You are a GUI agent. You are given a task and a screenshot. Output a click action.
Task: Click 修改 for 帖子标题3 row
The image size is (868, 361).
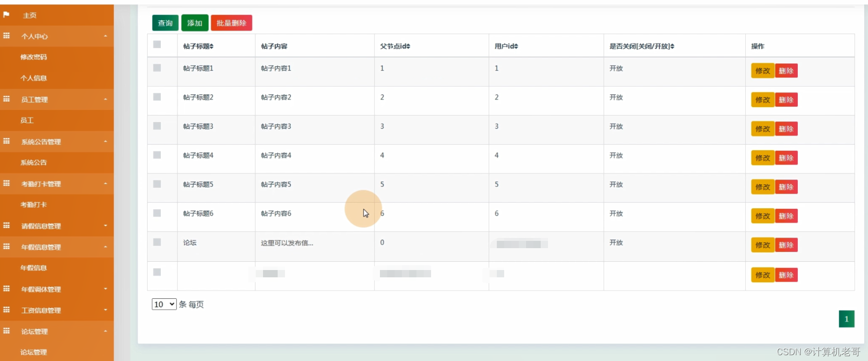click(x=763, y=129)
